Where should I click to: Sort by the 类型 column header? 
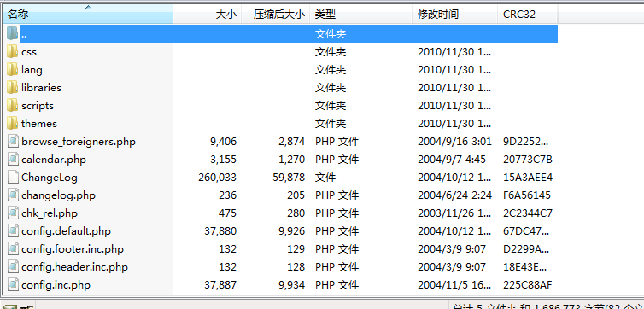pyautogui.click(x=361, y=15)
